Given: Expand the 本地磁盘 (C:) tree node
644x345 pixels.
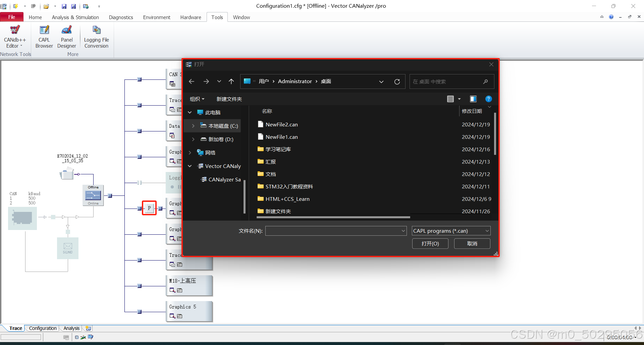Looking at the screenshot, I should pos(193,126).
